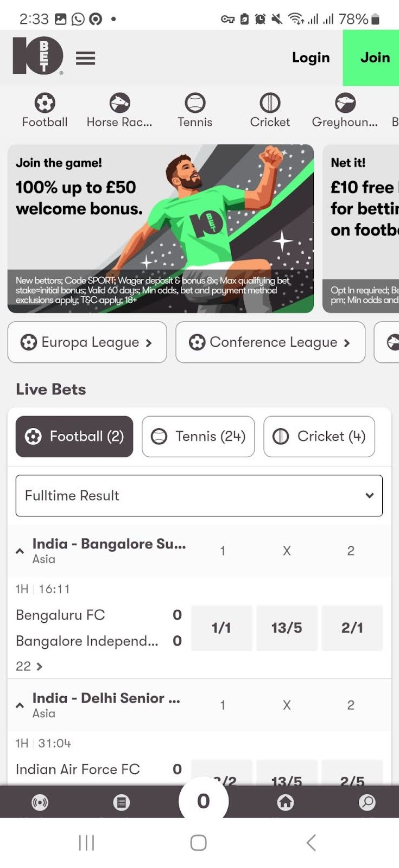Tap the 10bet logo
The image size is (399, 868).
38,56
